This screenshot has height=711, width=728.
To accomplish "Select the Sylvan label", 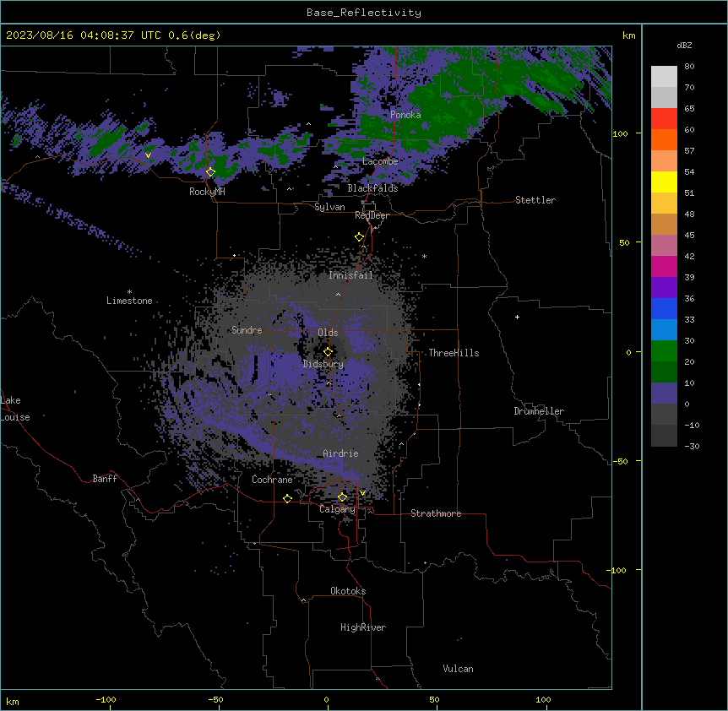I will pyautogui.click(x=329, y=207).
